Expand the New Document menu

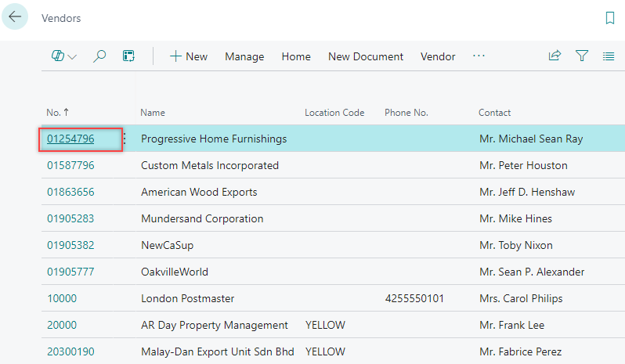click(366, 56)
